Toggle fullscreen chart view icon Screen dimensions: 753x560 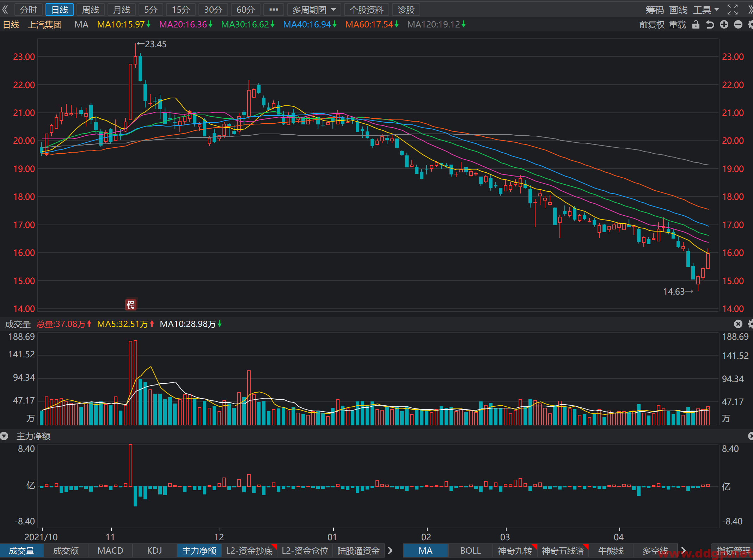733,10
